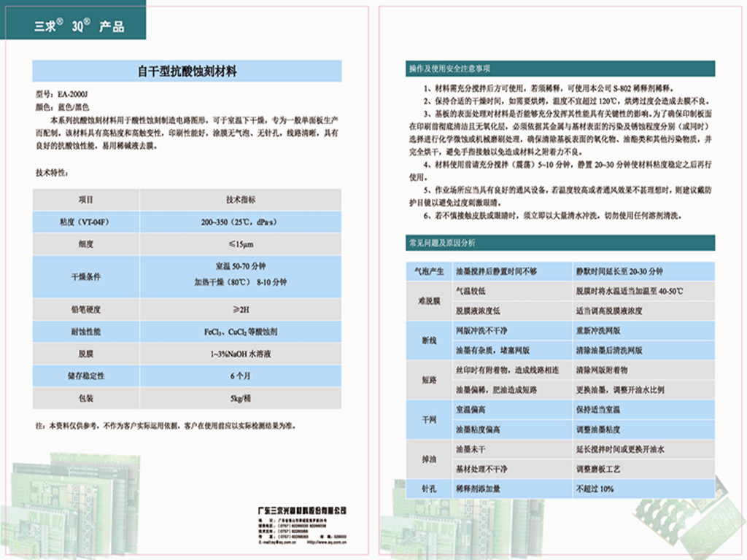Image resolution: width=747 pixels, height=560 pixels.
Task: Click the cause "丝印时有附着物, 造成线路相连"
Action: click(x=508, y=370)
